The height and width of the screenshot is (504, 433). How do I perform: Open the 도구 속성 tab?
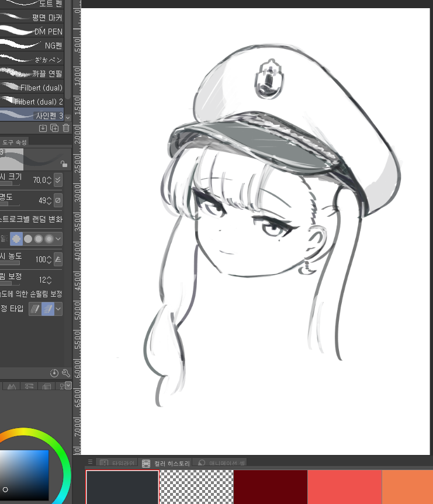tap(14, 142)
